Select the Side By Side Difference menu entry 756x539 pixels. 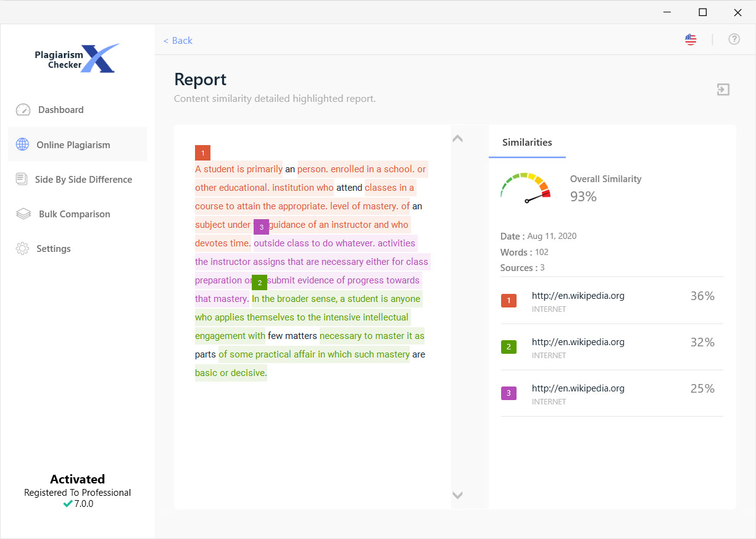point(85,179)
